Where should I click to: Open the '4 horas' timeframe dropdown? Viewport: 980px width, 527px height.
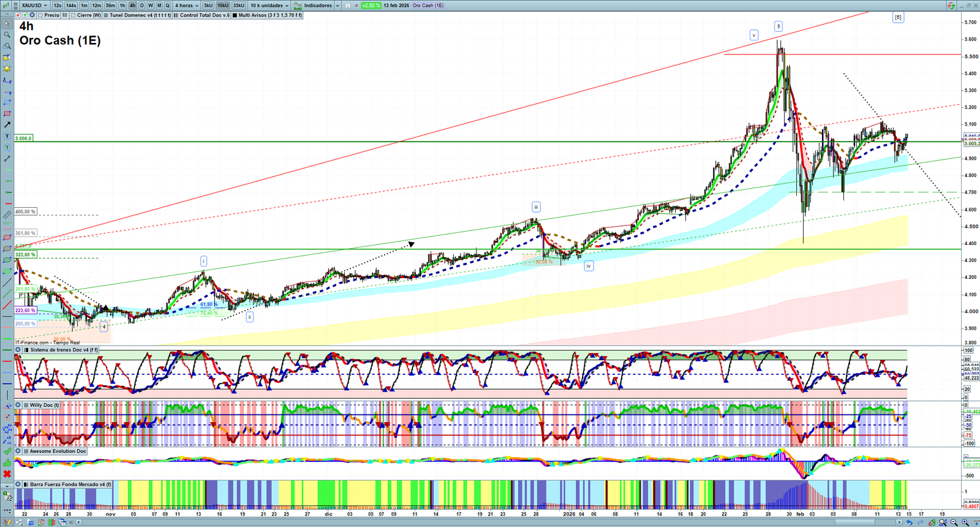[x=187, y=6]
